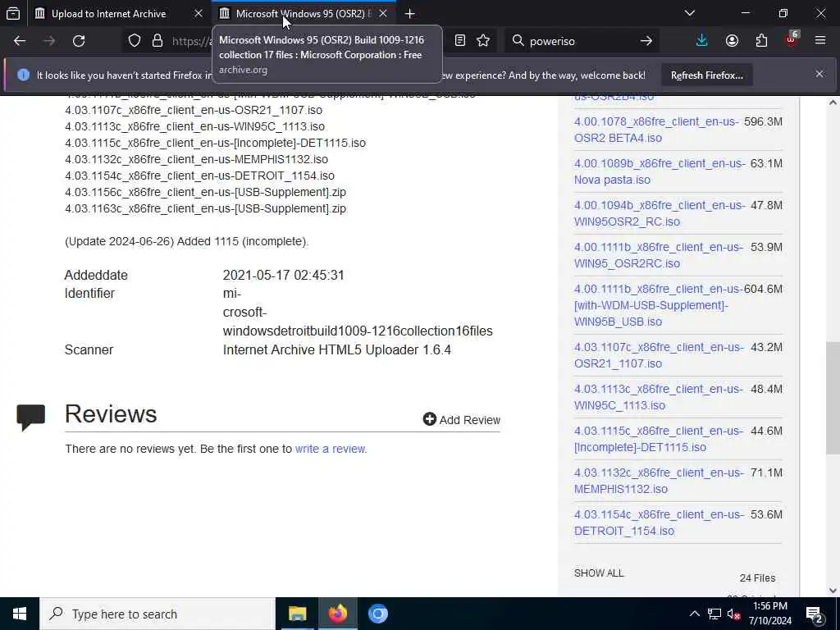Click Update 2024-06-26 Added 1115 note
This screenshot has width=840, height=630.
pos(186,241)
